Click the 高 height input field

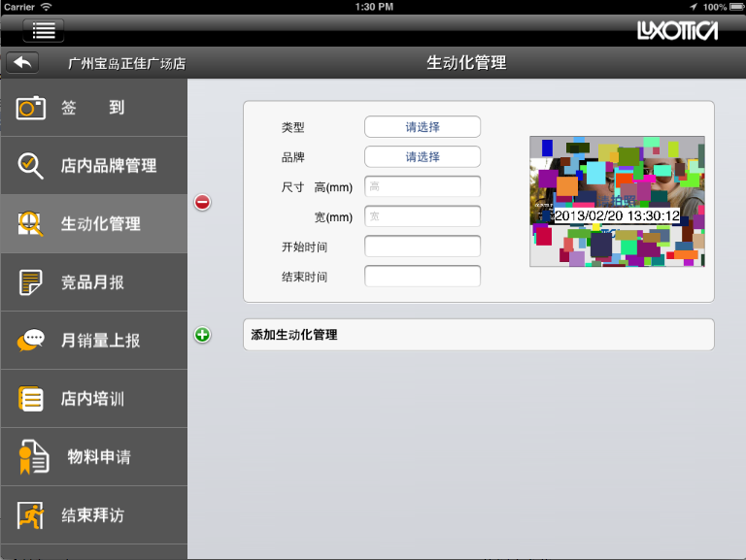(422, 186)
